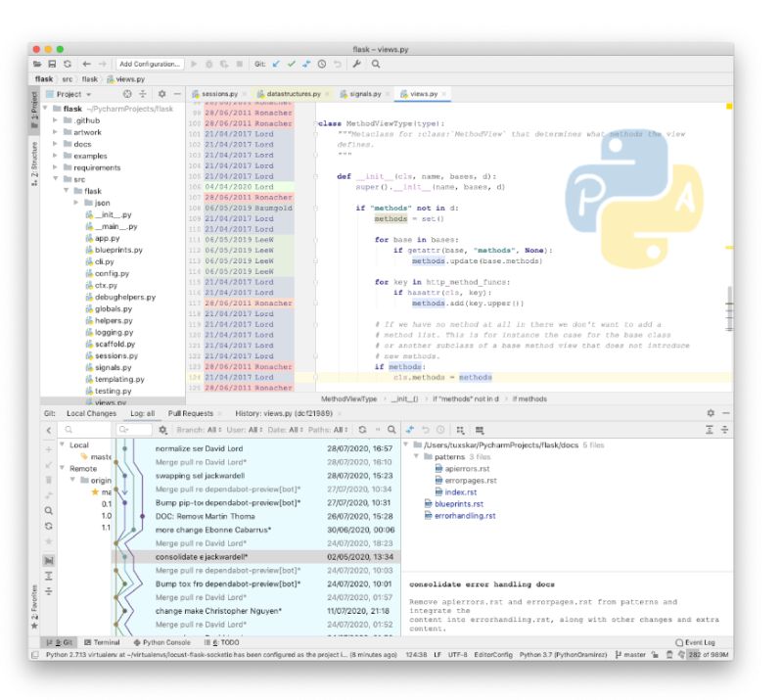Click the Git log settings gear icon
This screenshot has height=700, width=782.
coord(162,430)
